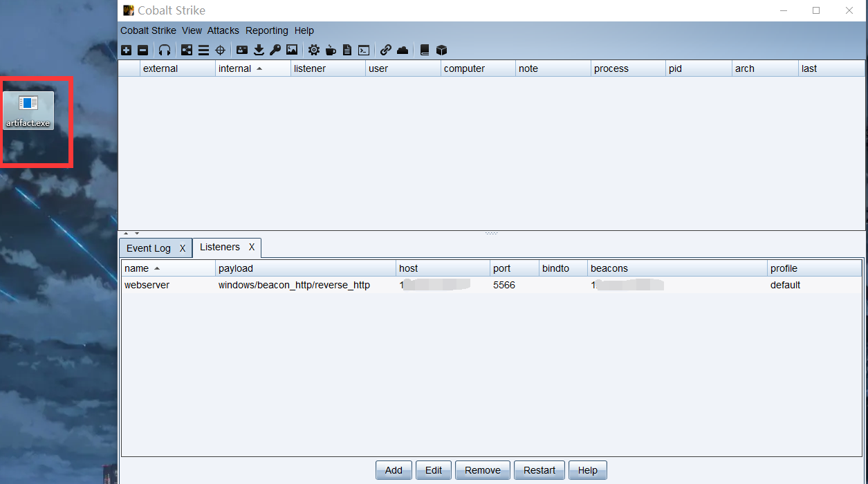Open the Reporting menu
868x484 pixels.
pos(267,30)
